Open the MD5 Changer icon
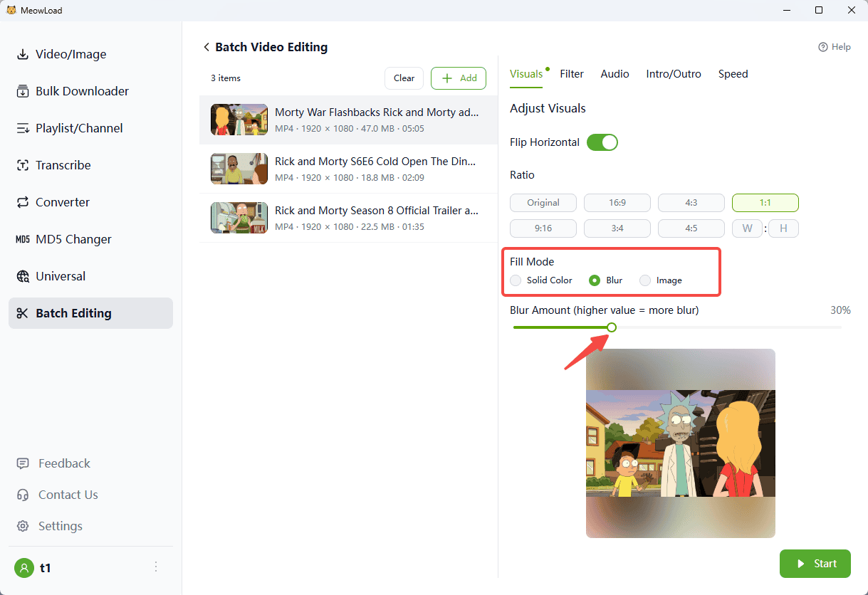 pos(23,240)
